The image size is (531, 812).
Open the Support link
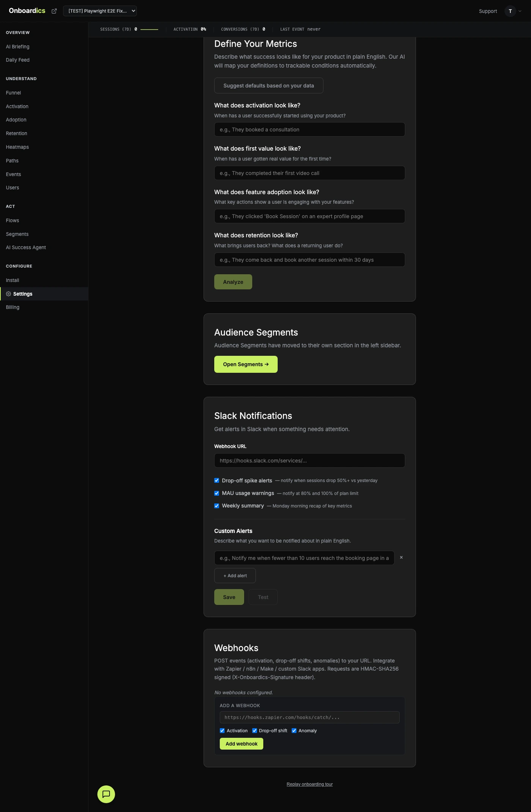click(x=488, y=11)
